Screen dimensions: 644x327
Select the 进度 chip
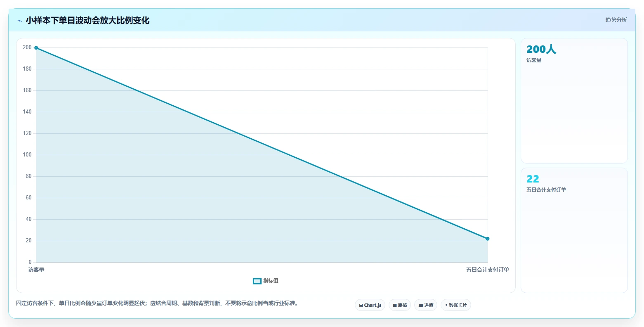pyautogui.click(x=426, y=305)
